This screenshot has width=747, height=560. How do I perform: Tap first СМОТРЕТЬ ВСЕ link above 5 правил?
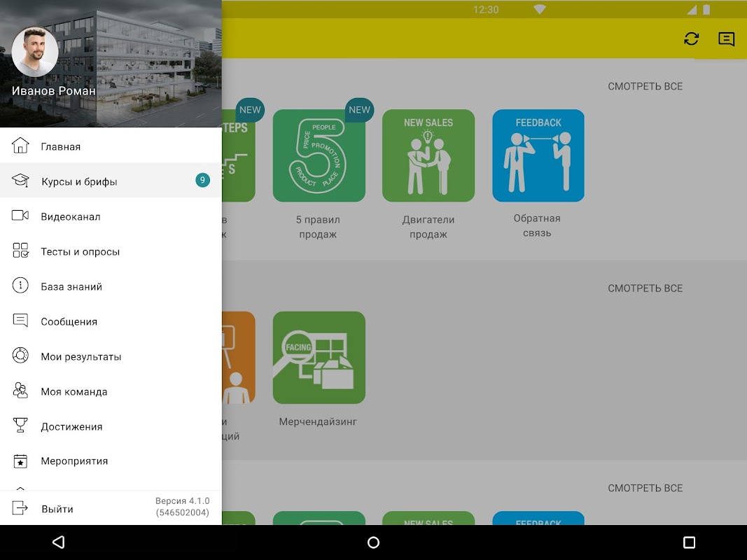[x=645, y=86]
